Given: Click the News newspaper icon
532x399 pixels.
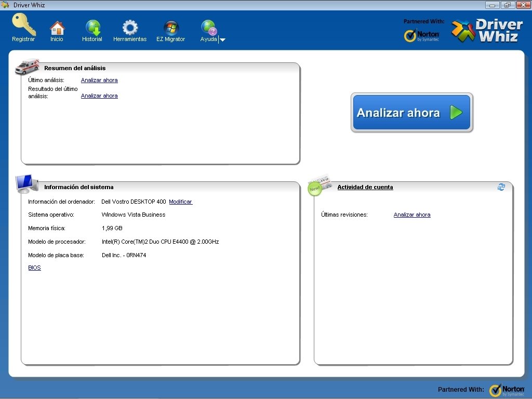Looking at the screenshot, I should pyautogui.click(x=320, y=185).
